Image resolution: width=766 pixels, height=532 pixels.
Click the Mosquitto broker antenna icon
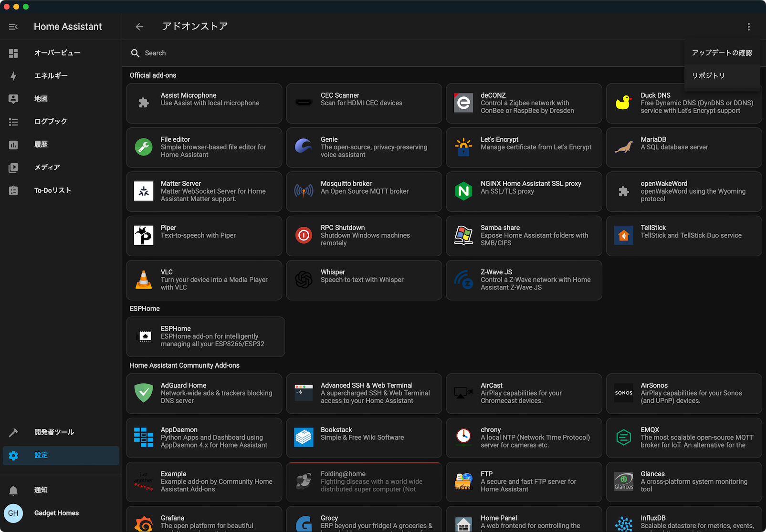pos(304,191)
